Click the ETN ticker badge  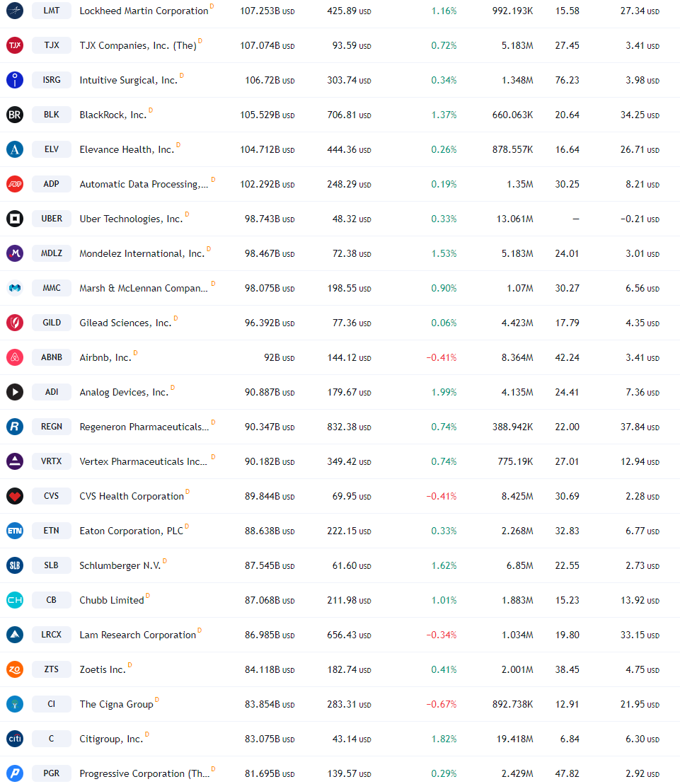(52, 531)
